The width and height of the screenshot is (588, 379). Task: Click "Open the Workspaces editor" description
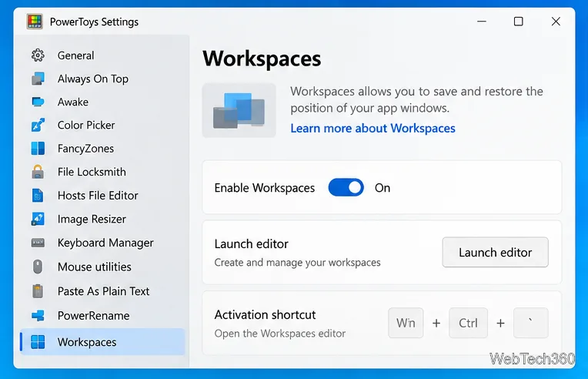coord(279,334)
